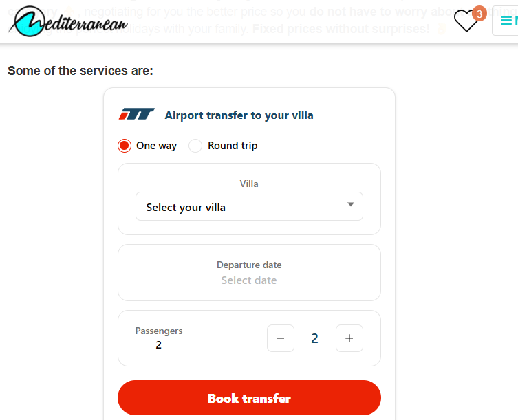Click the red and blue transfer logo
518x420 pixels.
[137, 115]
